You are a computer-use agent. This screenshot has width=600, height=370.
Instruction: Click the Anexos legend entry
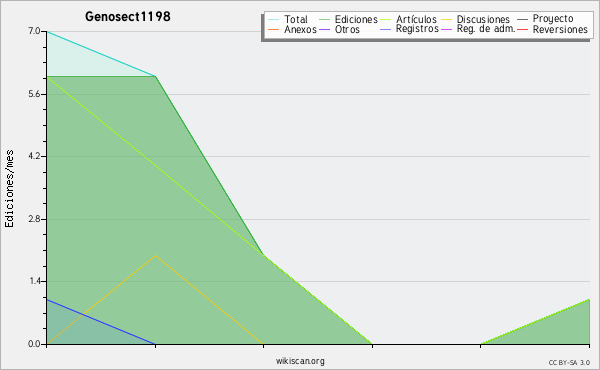[292, 29]
